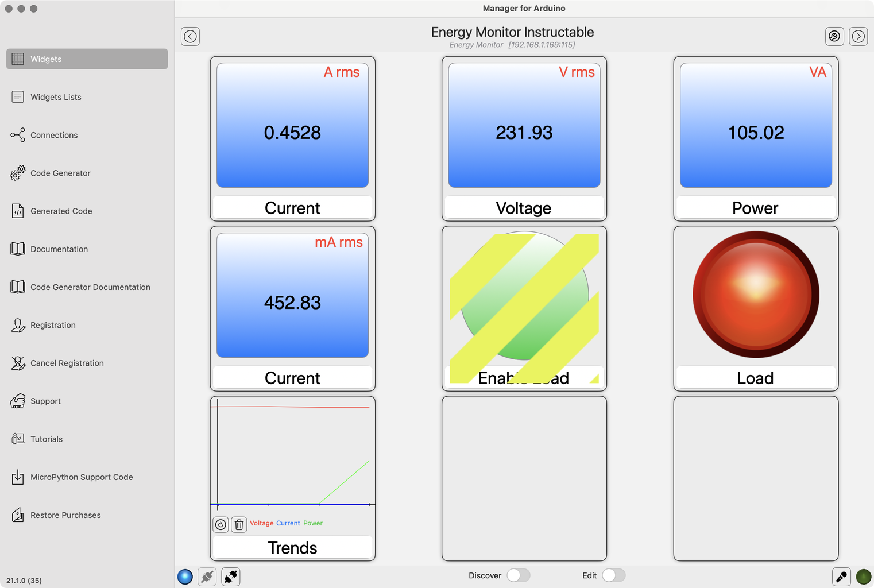The height and width of the screenshot is (588, 874).
Task: Open the Code Generator
Action: coord(60,173)
